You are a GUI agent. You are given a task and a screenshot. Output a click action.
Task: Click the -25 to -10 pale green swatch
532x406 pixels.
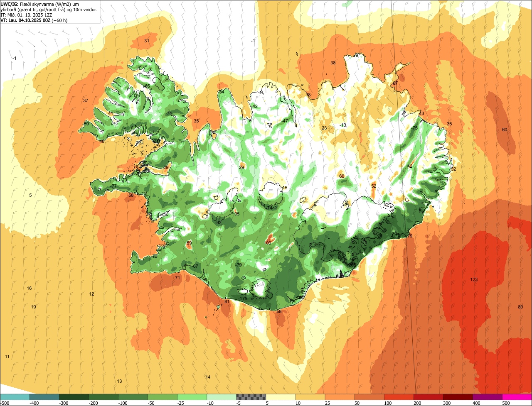[192, 397]
